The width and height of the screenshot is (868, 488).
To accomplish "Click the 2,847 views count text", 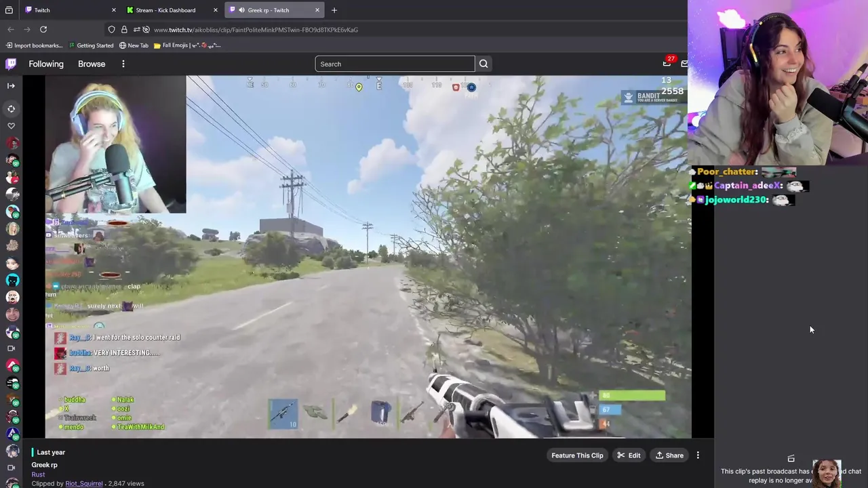I will tap(126, 484).
